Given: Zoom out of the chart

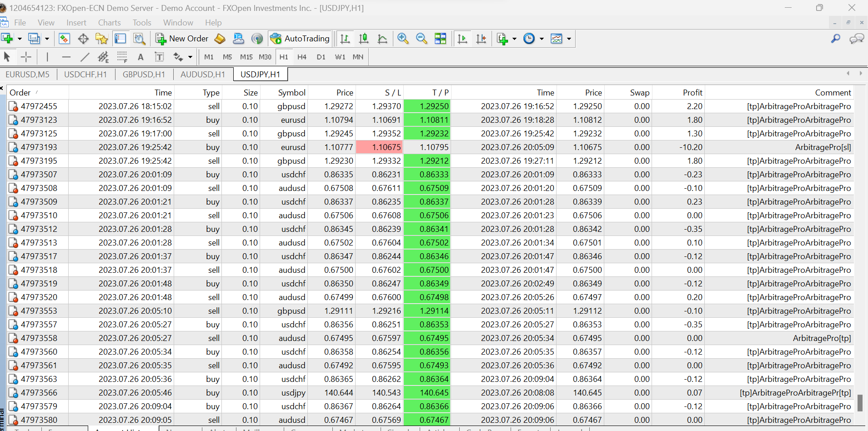Looking at the screenshot, I should point(421,39).
